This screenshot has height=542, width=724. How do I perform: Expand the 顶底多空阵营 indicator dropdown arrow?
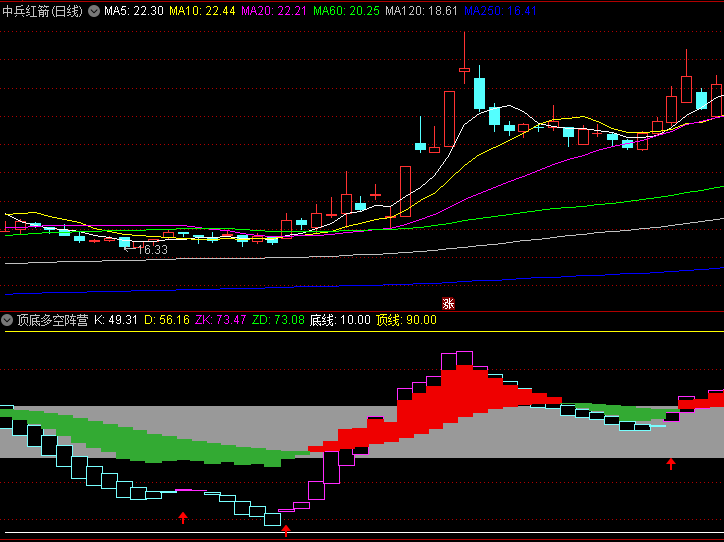click(x=7, y=320)
